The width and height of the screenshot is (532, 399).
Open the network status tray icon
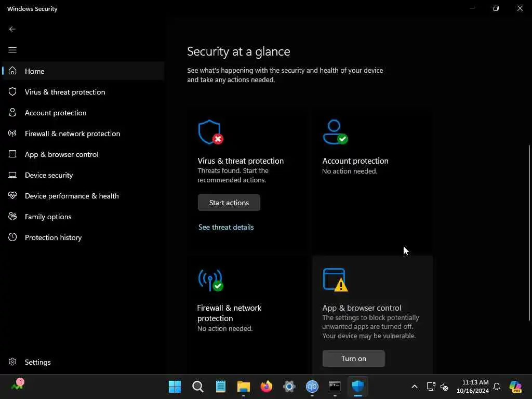(431, 387)
